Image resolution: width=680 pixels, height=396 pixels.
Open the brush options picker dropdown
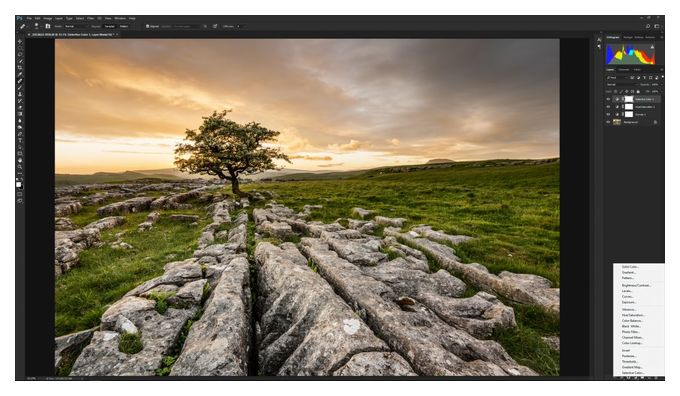pos(41,27)
